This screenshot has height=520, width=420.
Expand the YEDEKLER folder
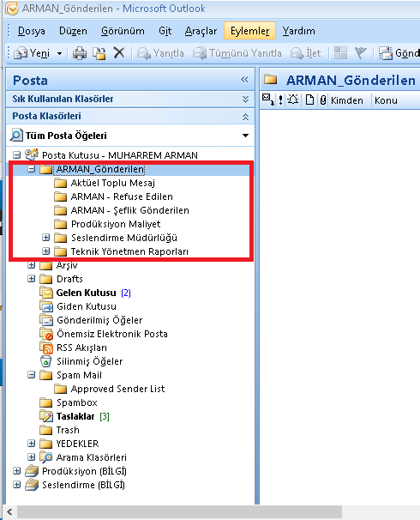click(x=32, y=444)
